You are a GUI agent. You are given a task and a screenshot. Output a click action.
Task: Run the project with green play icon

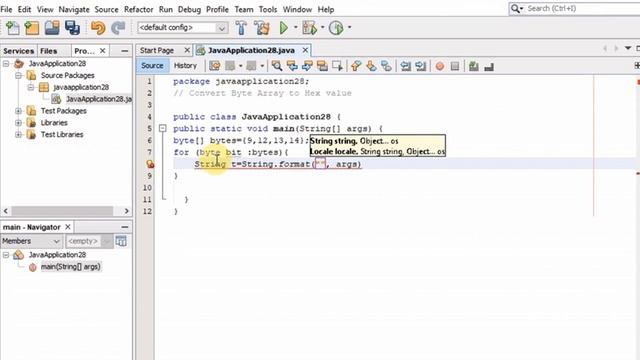(284, 28)
